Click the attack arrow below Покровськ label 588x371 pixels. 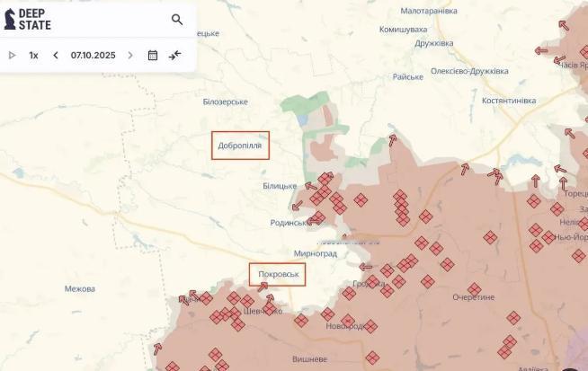point(263,287)
